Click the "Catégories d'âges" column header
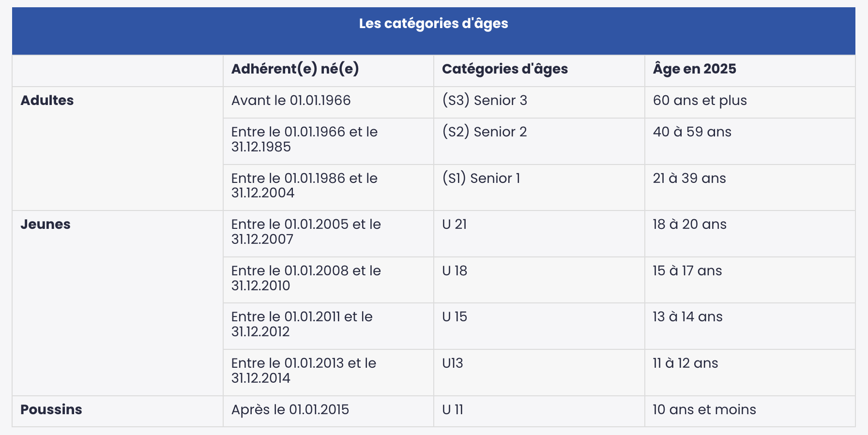Viewport: 868px width, 435px height. click(504, 69)
